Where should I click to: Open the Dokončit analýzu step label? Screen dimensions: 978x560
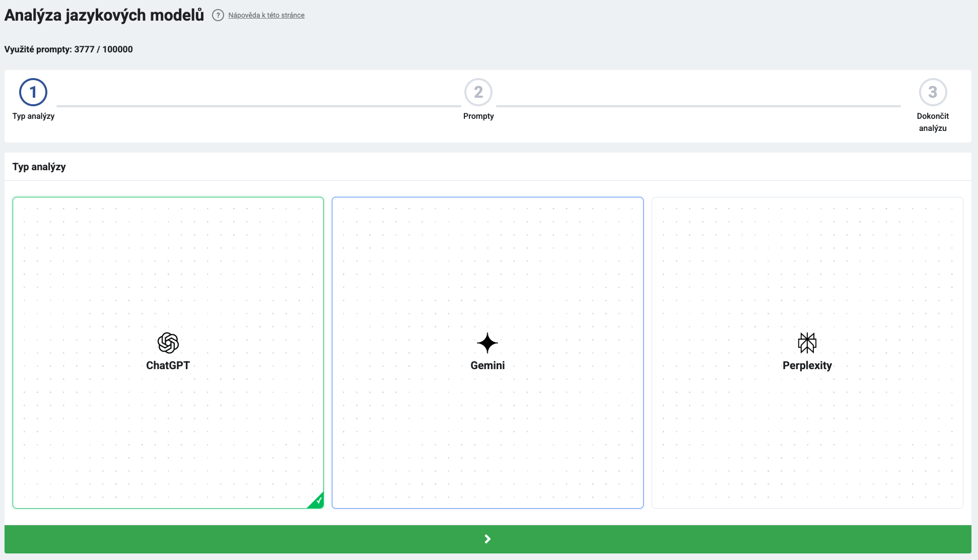click(933, 122)
